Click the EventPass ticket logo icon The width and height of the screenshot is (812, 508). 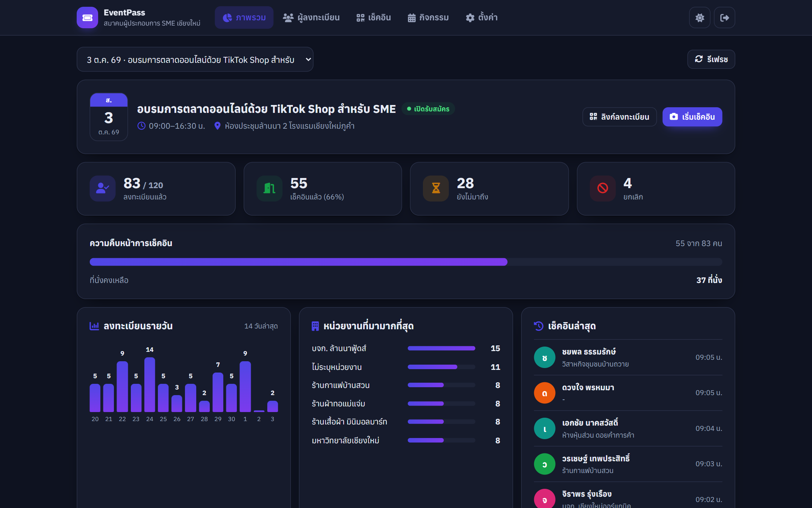[87, 18]
